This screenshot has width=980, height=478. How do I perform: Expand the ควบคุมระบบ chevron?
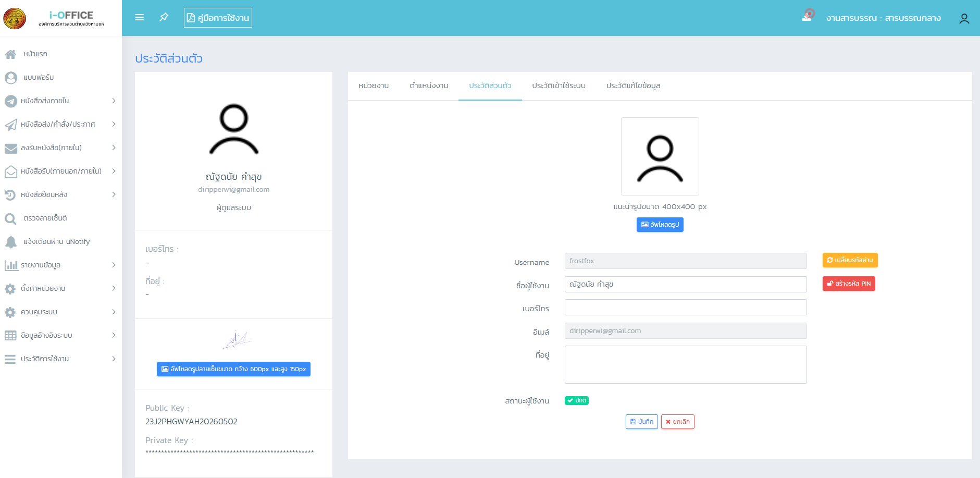coord(114,312)
